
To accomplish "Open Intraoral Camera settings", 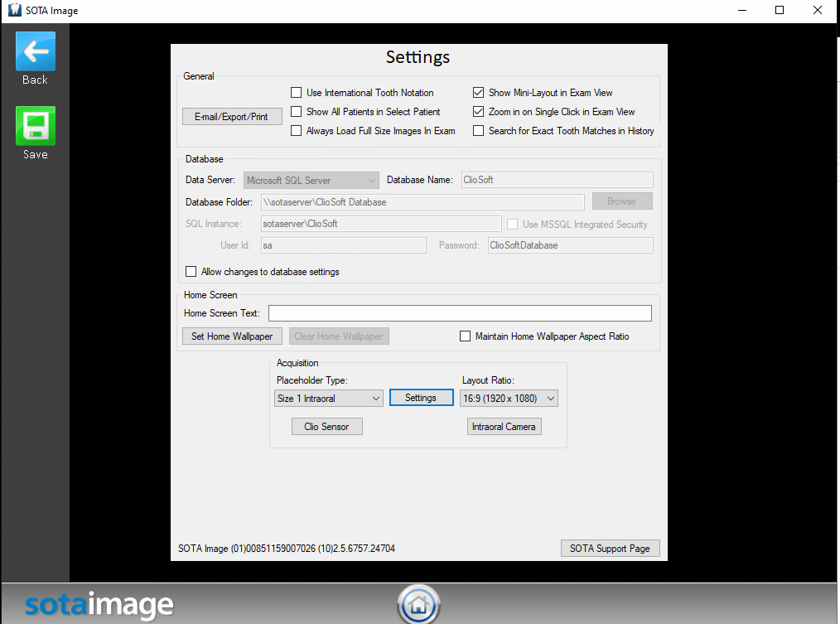I will [504, 427].
